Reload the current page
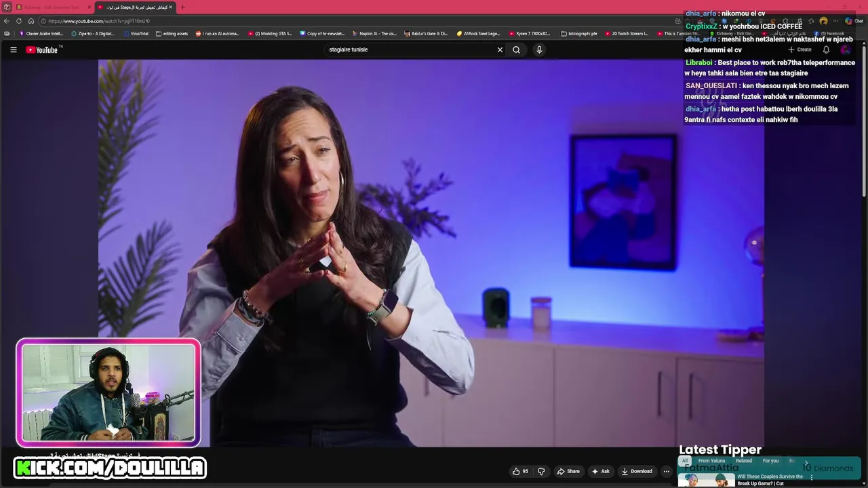 19,21
